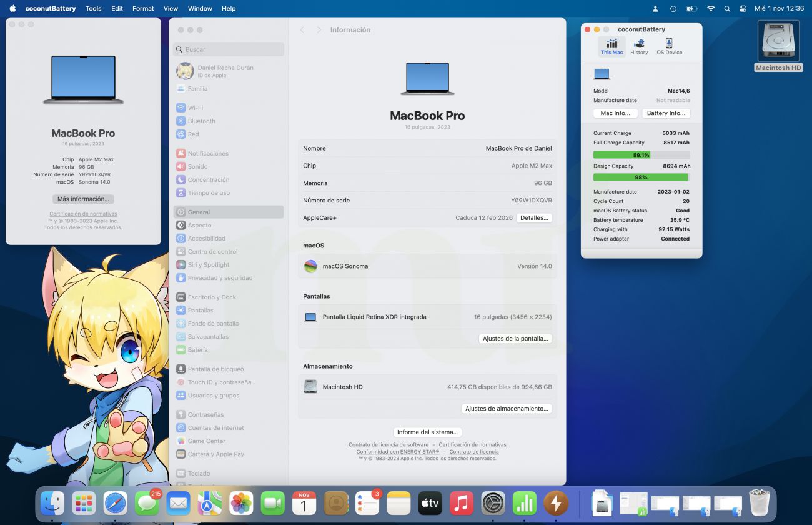Click the Ajustes de la pantalla... button

(515, 339)
